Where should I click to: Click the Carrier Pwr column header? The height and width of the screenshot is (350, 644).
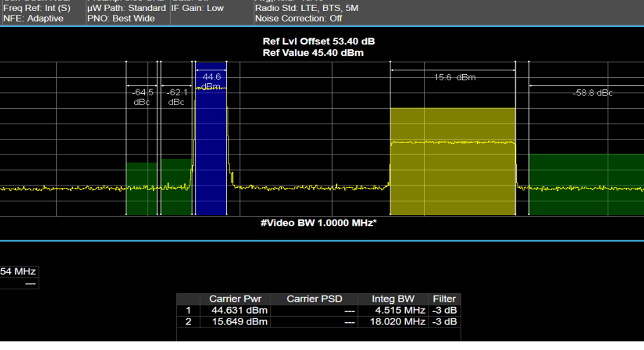(235, 299)
